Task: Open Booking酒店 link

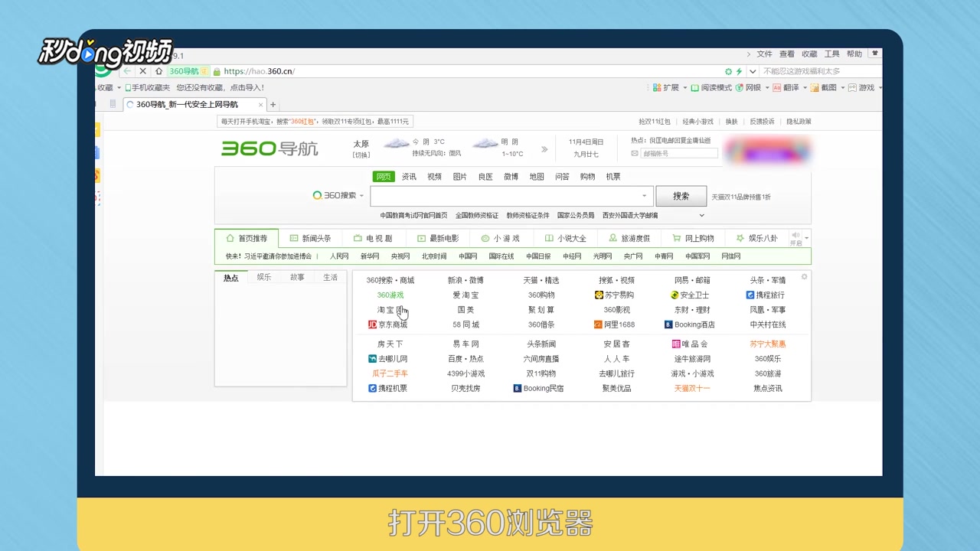Action: click(689, 324)
